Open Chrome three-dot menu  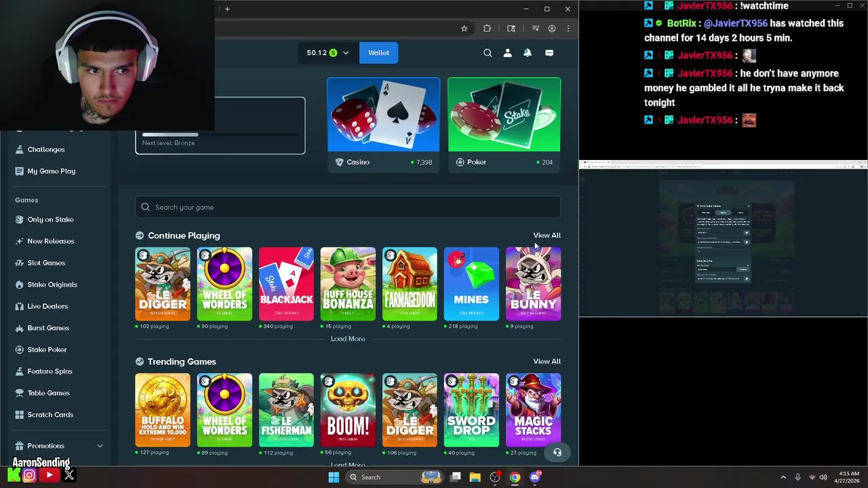(x=568, y=28)
